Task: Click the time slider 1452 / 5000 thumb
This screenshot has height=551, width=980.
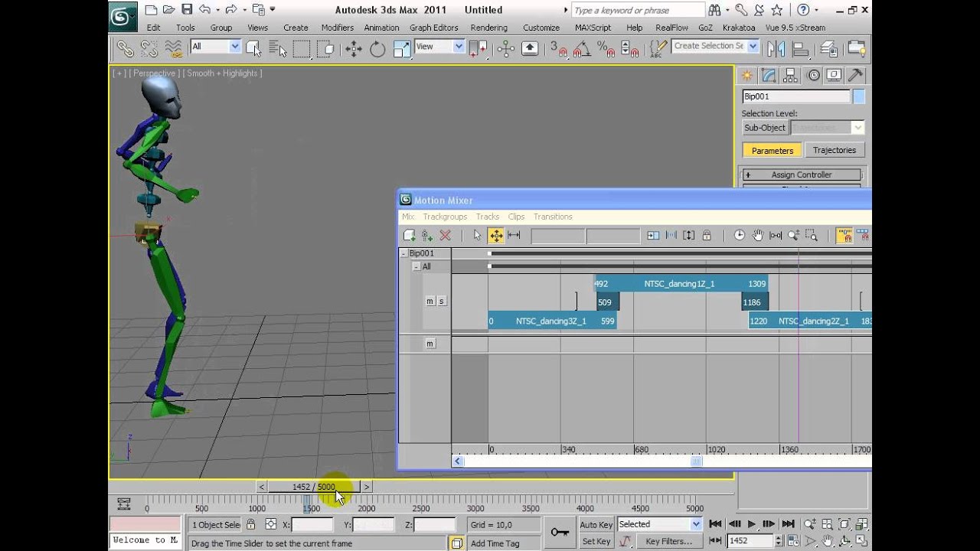Action: click(314, 487)
